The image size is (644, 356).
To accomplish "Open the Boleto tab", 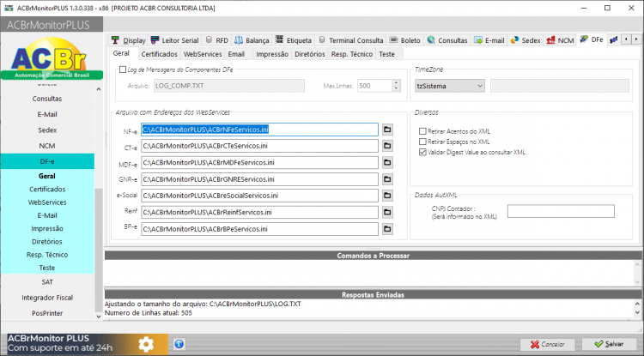I will [x=405, y=40].
